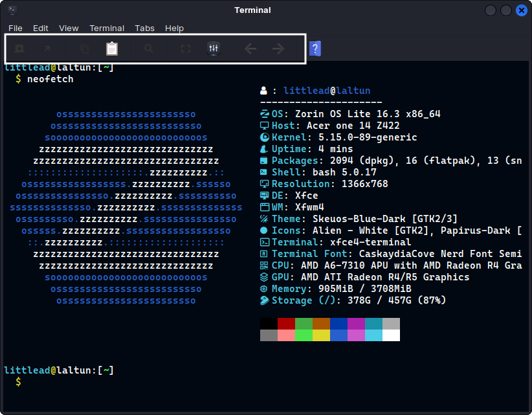Click the '905MiB / 3708MiB' memory value
Viewport: 532px width, 415px height.
point(365,289)
